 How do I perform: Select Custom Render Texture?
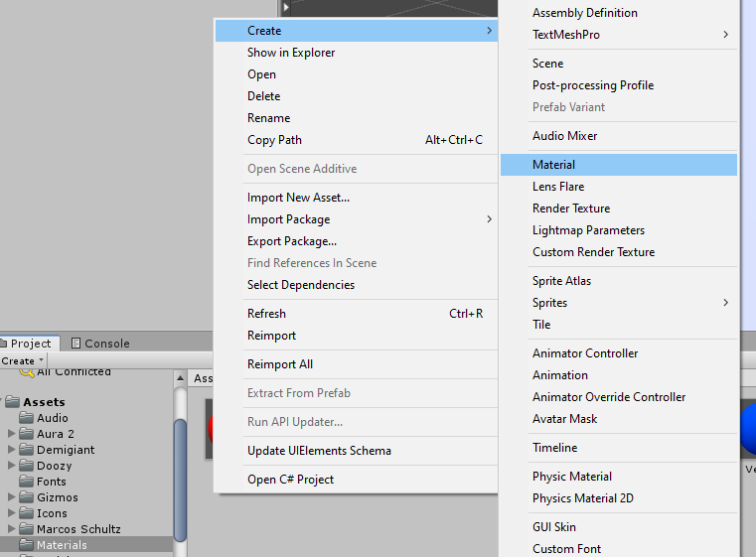pyautogui.click(x=619, y=252)
